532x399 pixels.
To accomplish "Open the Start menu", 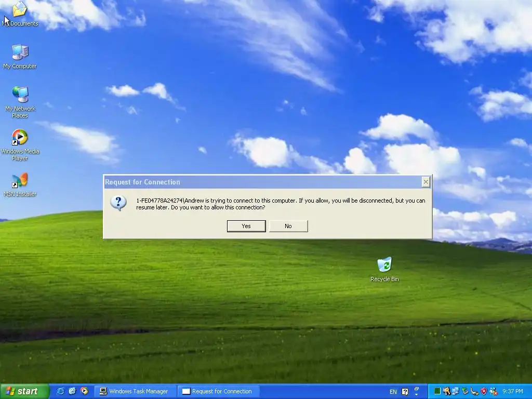I will [x=24, y=391].
